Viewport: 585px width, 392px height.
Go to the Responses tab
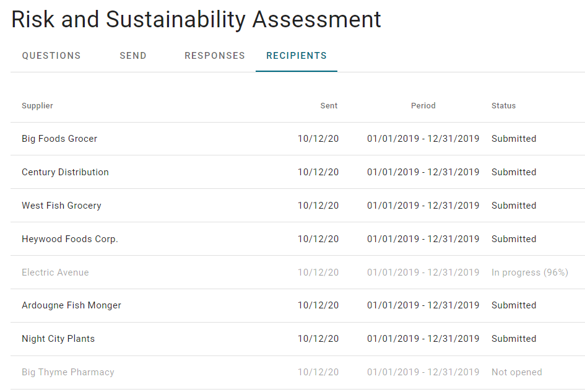[x=215, y=56]
